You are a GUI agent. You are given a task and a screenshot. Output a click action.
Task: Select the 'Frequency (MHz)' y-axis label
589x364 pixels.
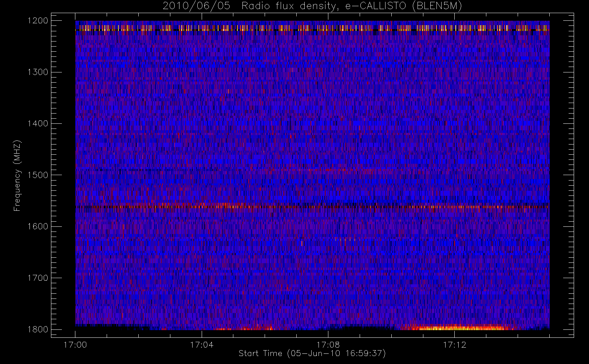tap(17, 175)
